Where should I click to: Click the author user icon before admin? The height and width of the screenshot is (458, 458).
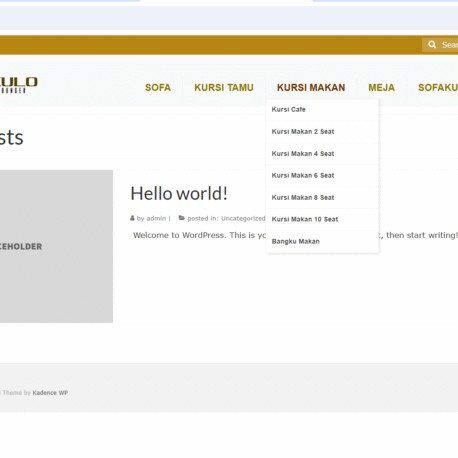click(132, 218)
